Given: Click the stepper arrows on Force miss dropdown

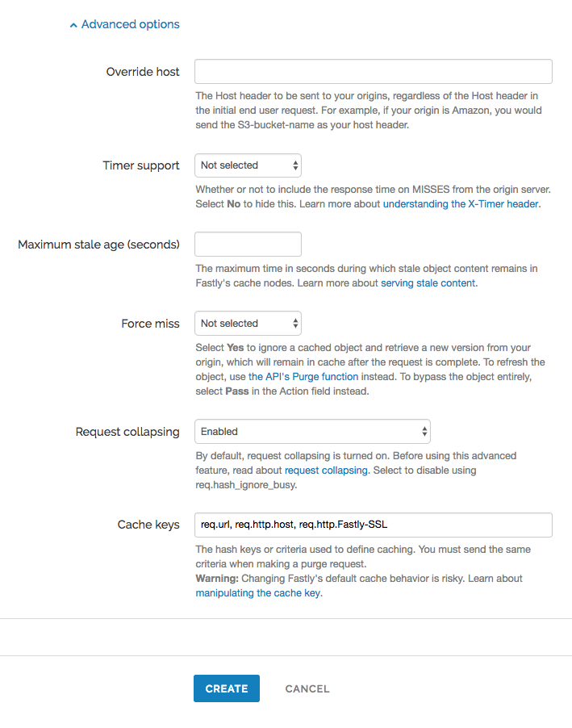Looking at the screenshot, I should (x=294, y=323).
